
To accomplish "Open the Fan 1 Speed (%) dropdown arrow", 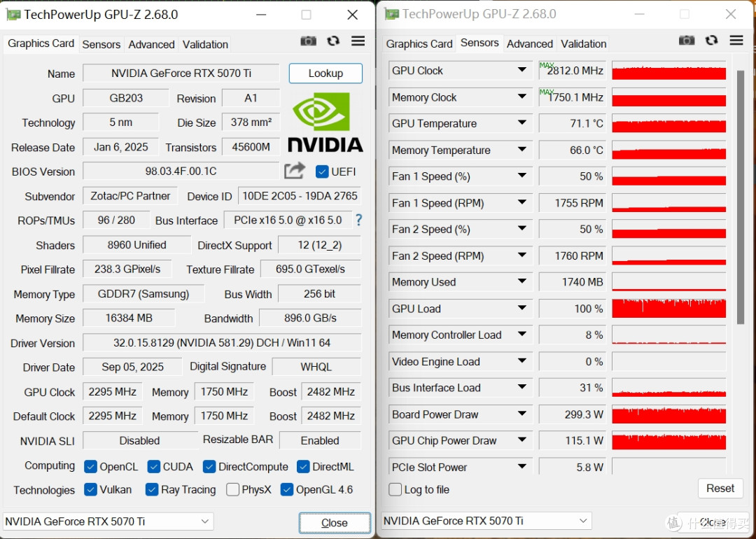I will 521,176.
